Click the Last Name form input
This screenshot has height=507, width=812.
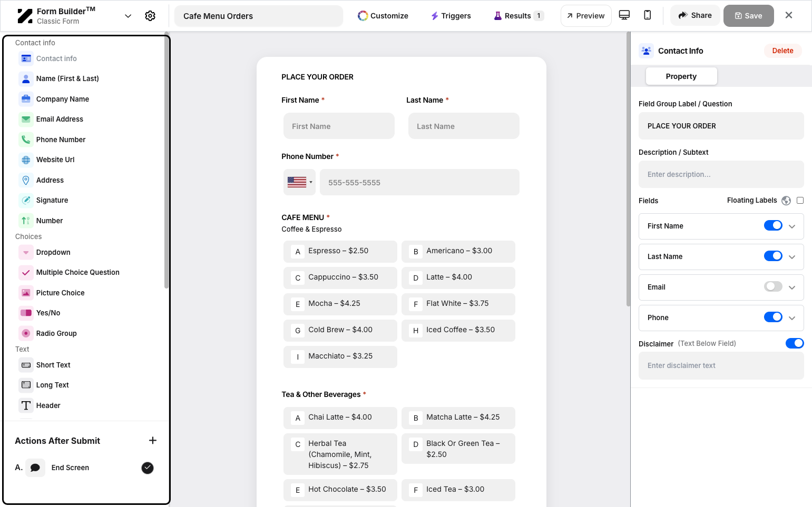coord(464,126)
